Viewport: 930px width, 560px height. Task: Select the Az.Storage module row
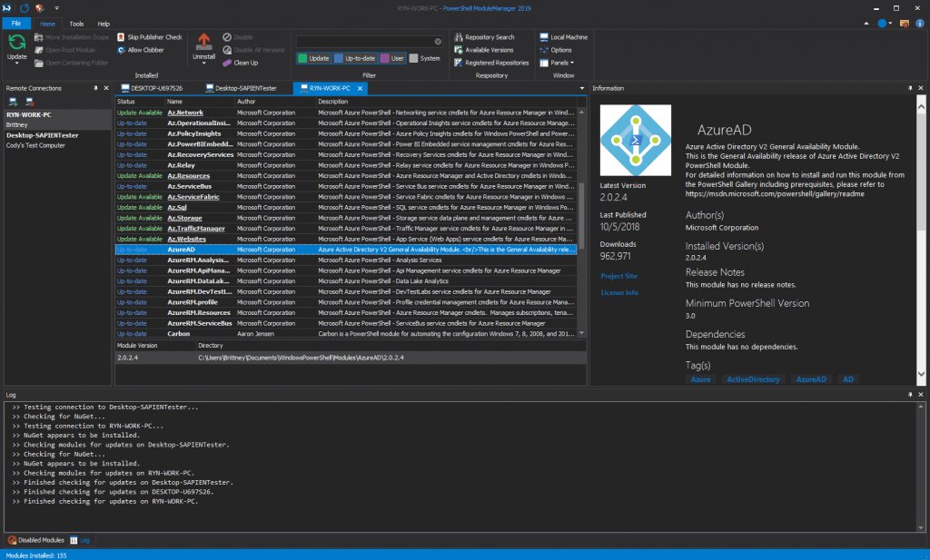tap(346, 218)
